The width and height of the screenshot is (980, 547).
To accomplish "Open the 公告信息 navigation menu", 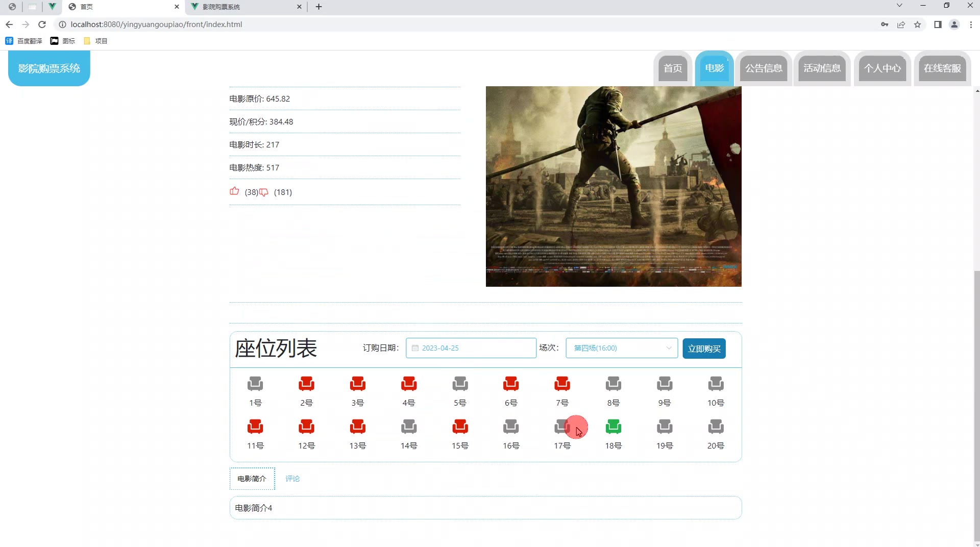I will (x=764, y=68).
